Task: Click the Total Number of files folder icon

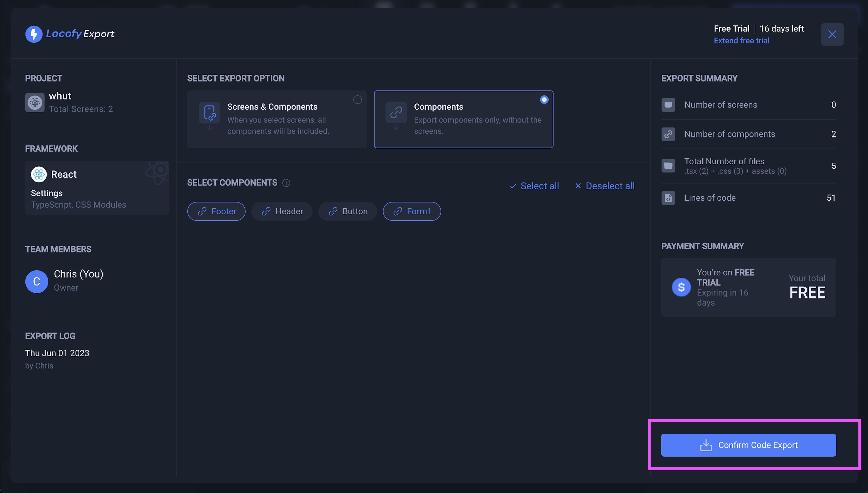Action: click(668, 166)
